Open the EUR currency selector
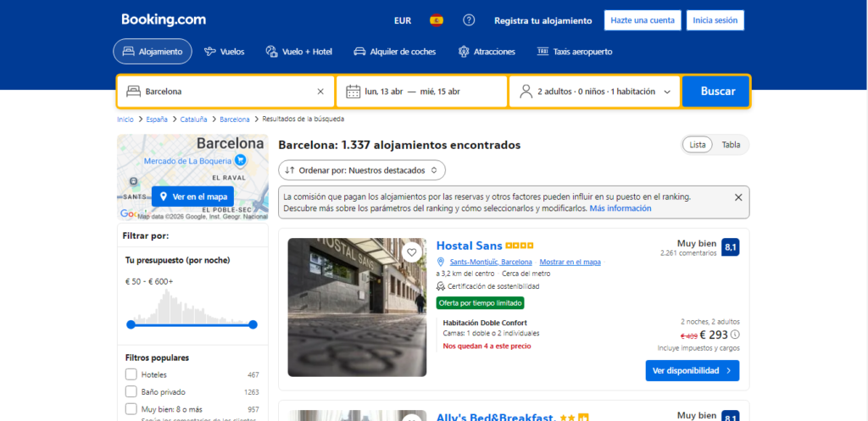 403,20
